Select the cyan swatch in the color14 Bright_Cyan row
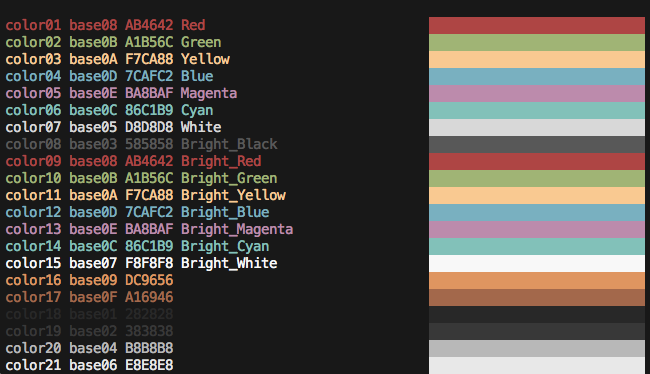Screen dimensions: 650x374 coord(537,246)
